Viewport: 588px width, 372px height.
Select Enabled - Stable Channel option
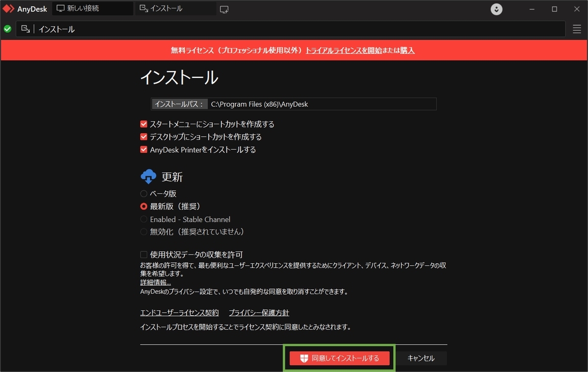point(144,219)
